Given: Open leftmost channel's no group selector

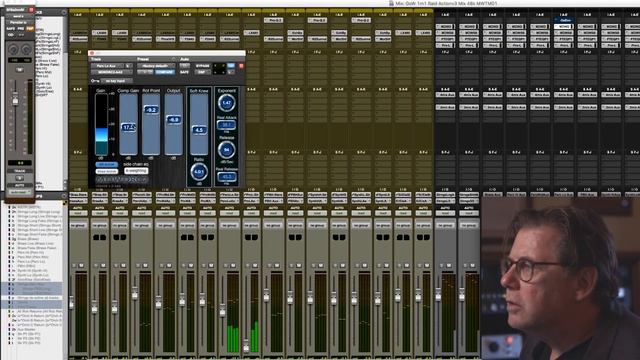Looking at the screenshot, I should (78, 225).
